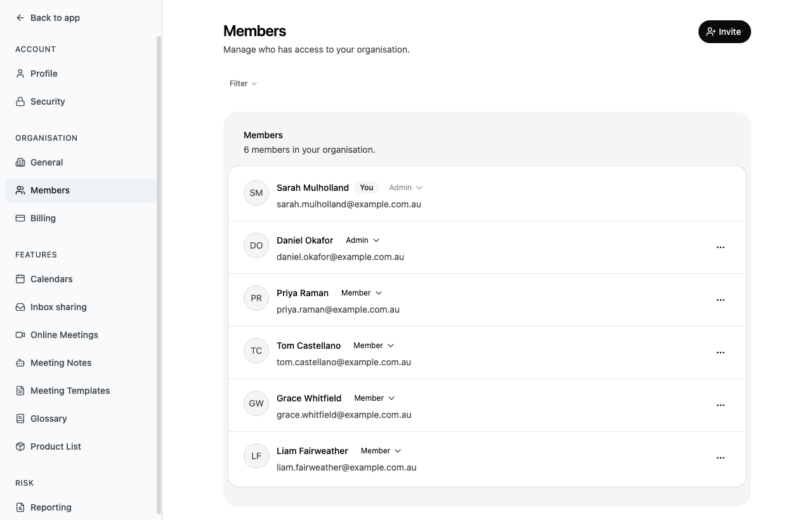Click the Reporting icon in sidebar
The image size is (812, 520).
pos(20,507)
